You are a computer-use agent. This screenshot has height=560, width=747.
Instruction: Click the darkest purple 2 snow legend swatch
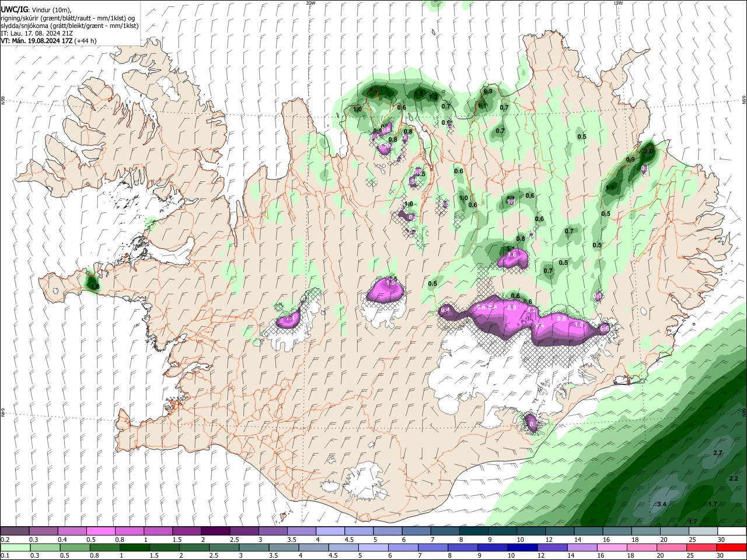[215, 531]
